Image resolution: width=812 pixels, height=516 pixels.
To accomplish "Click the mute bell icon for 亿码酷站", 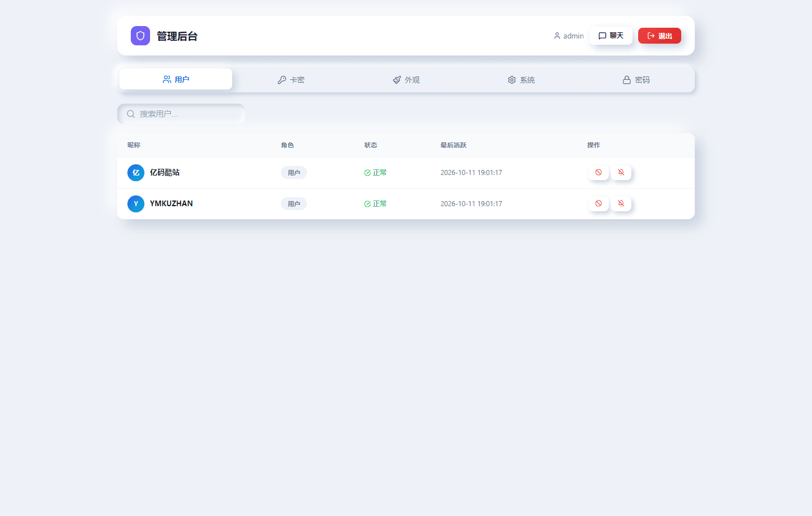I will 621,172.
